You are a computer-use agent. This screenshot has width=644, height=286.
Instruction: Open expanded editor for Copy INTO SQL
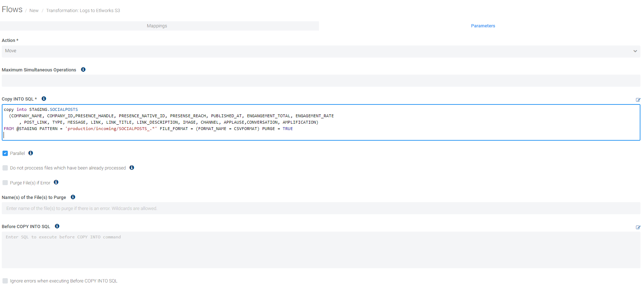coord(638,100)
